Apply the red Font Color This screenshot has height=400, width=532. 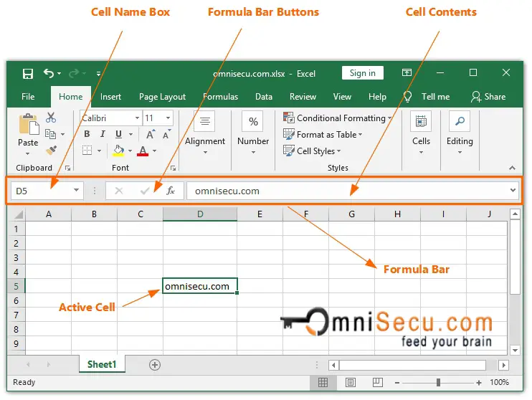pyautogui.click(x=143, y=151)
